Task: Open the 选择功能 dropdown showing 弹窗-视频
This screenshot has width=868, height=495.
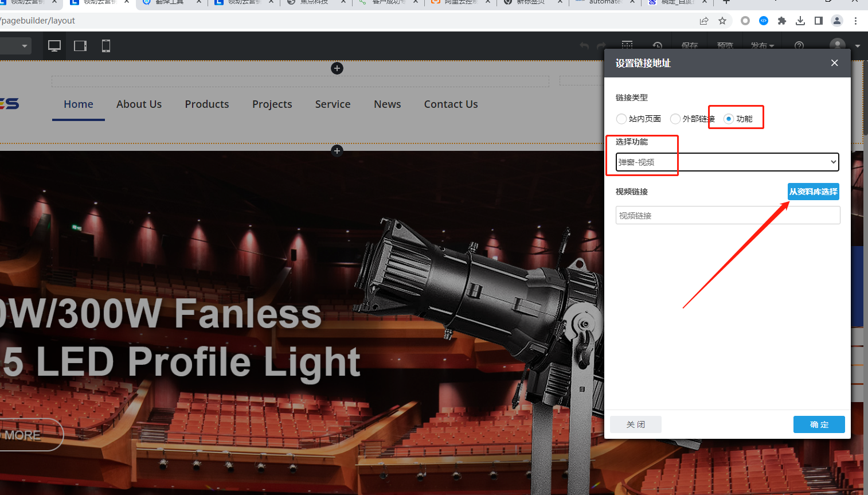Action: (727, 162)
